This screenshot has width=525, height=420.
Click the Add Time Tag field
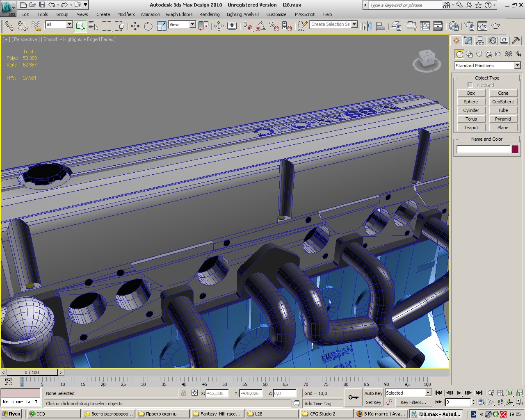pyautogui.click(x=323, y=404)
